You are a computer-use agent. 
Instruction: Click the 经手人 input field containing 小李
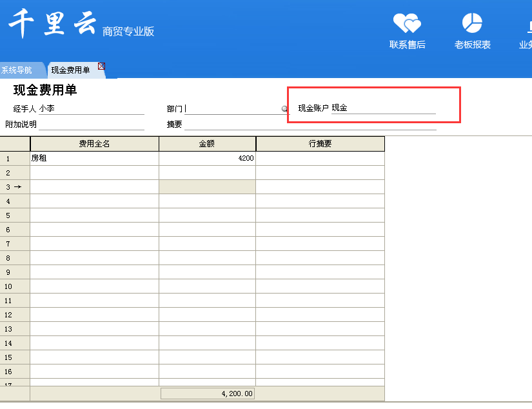click(x=90, y=108)
